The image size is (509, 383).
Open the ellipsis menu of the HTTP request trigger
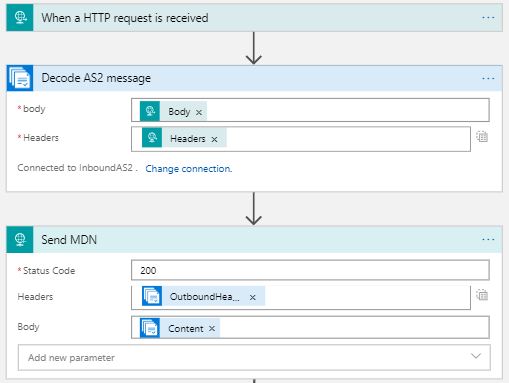click(488, 18)
